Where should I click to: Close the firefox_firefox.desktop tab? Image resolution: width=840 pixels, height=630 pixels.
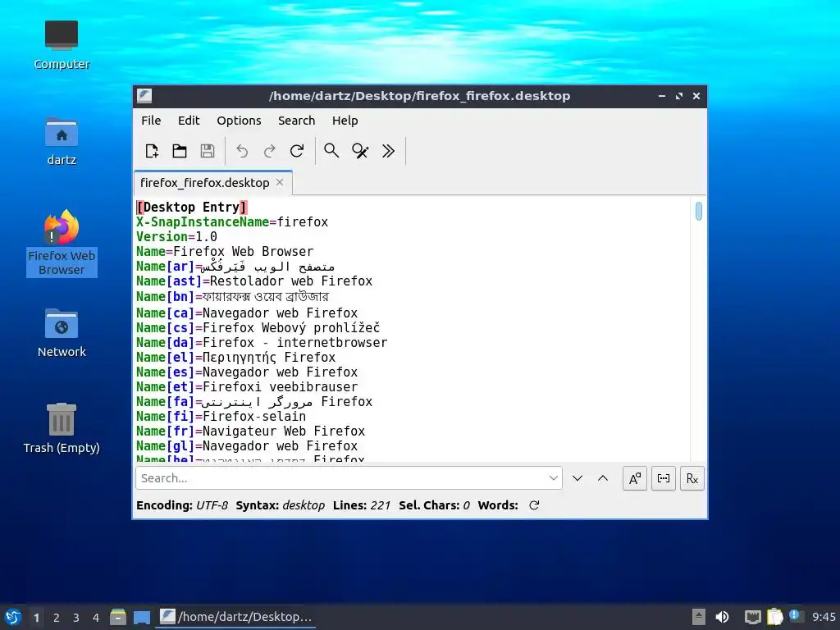coord(280,183)
